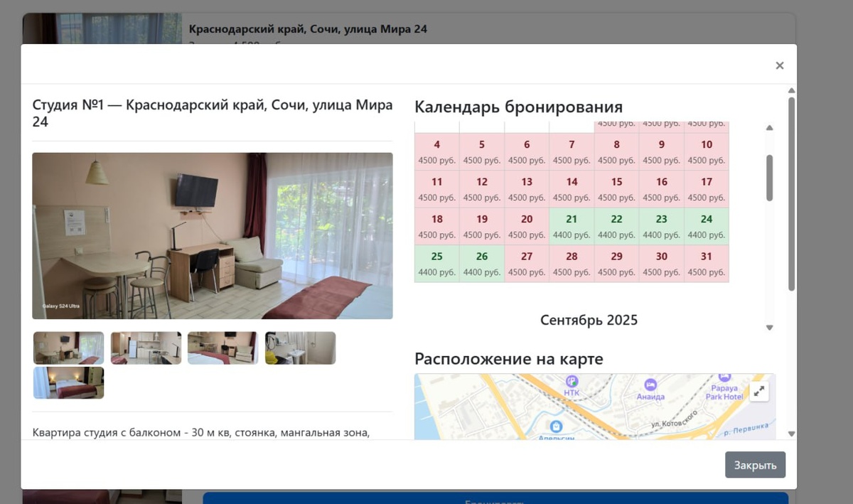Click the modal scrollbar down arrow
853x504 pixels.
click(792, 434)
